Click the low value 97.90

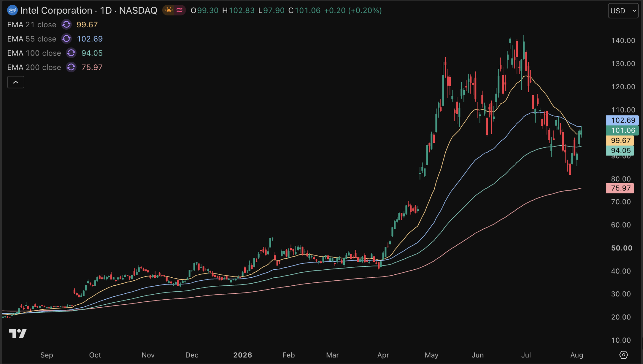[274, 10]
